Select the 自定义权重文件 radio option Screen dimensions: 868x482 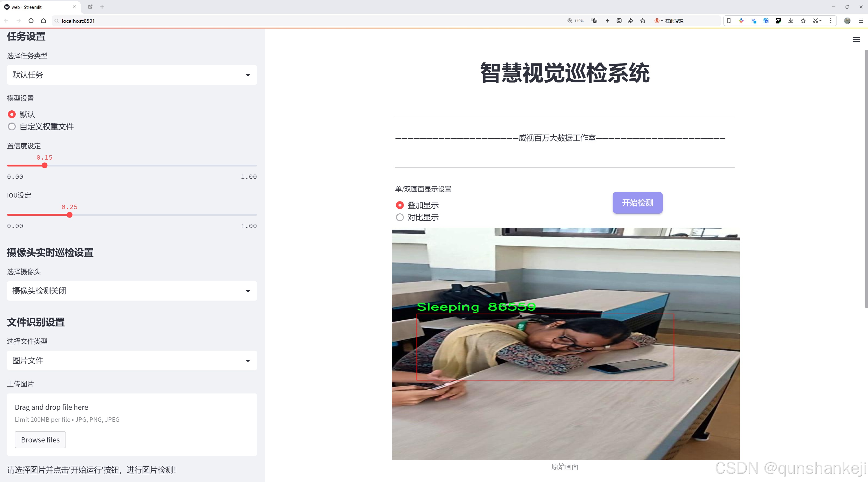[x=12, y=126]
